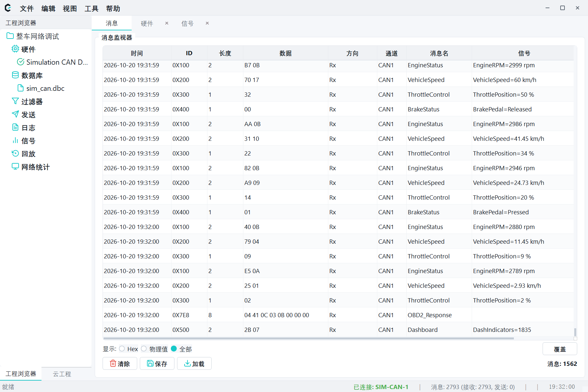Click the 信号 bar chart icon

pyautogui.click(x=15, y=140)
